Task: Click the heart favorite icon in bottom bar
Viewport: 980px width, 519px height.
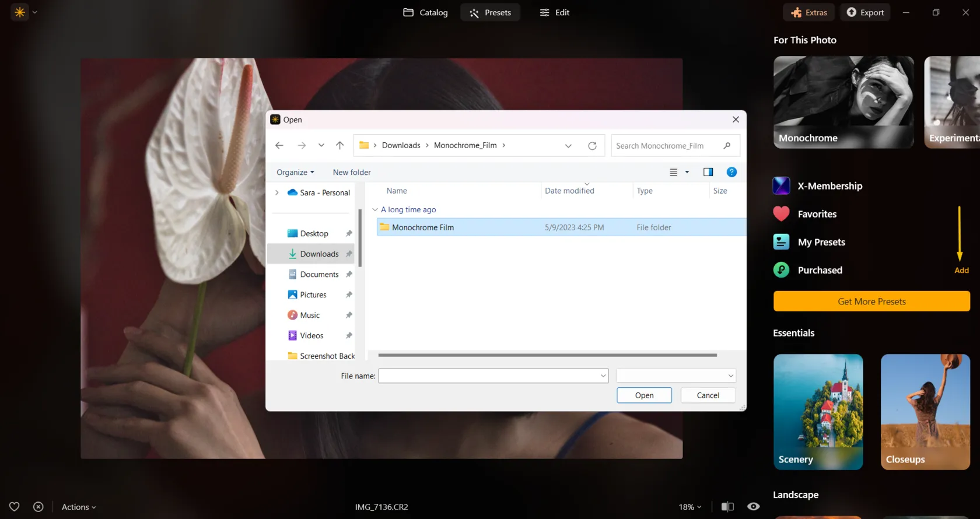Action: pyautogui.click(x=15, y=507)
